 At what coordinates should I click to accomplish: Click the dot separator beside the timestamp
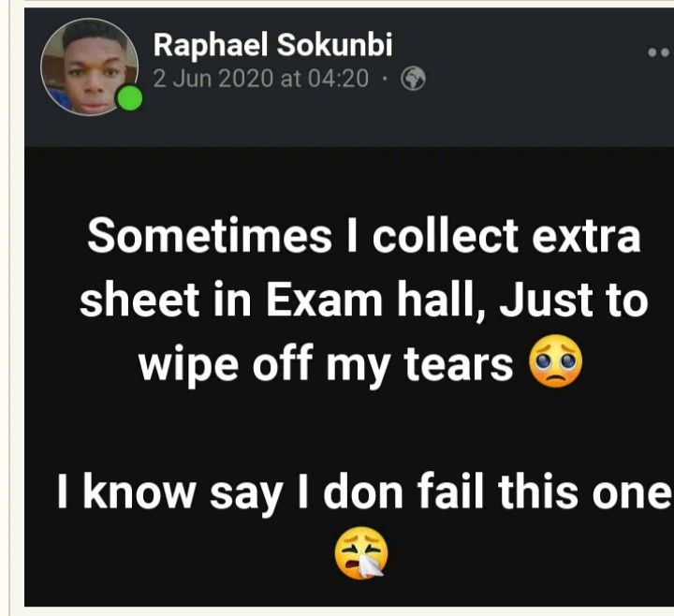(385, 79)
